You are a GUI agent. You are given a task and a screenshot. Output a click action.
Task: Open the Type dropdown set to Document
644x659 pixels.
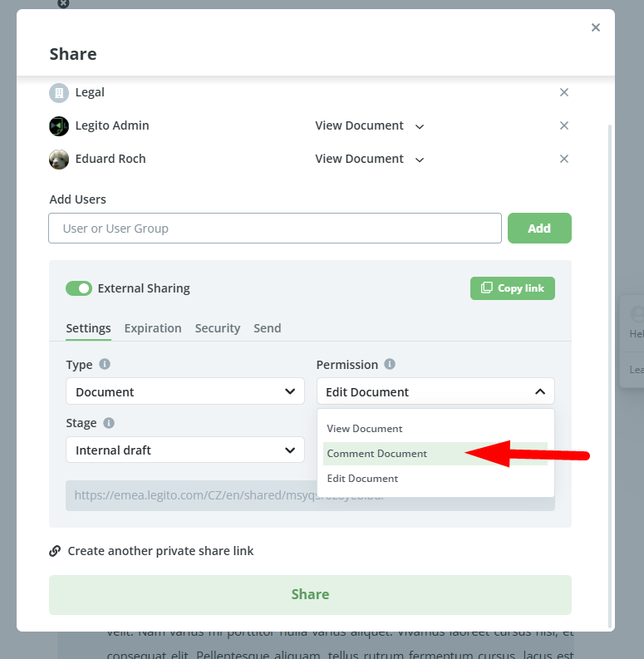[x=184, y=391]
